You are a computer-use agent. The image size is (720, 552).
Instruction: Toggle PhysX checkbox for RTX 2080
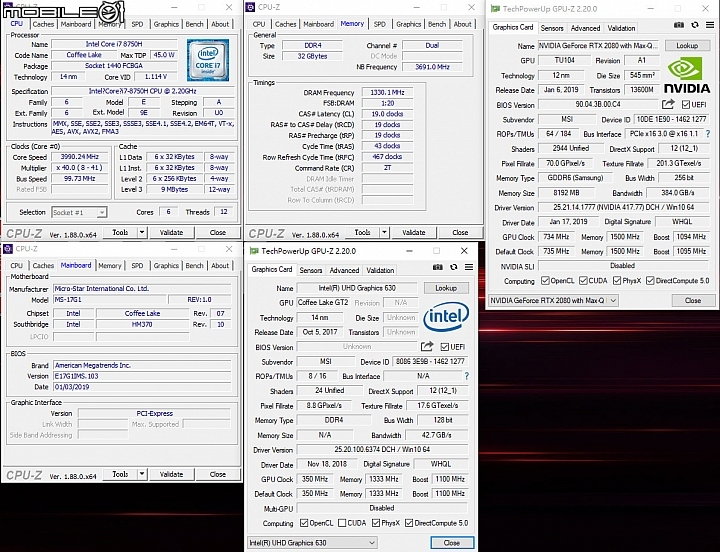coord(617,281)
